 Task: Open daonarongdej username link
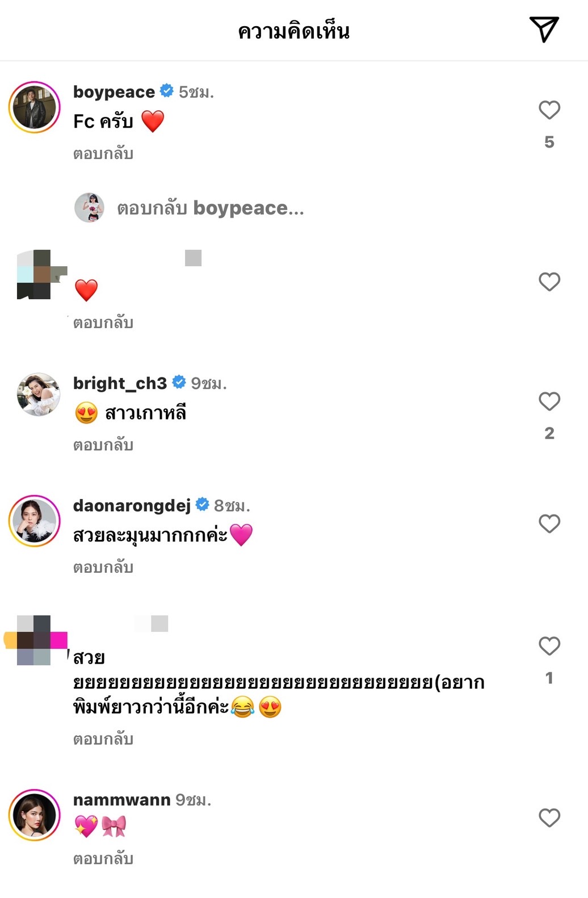point(132,505)
